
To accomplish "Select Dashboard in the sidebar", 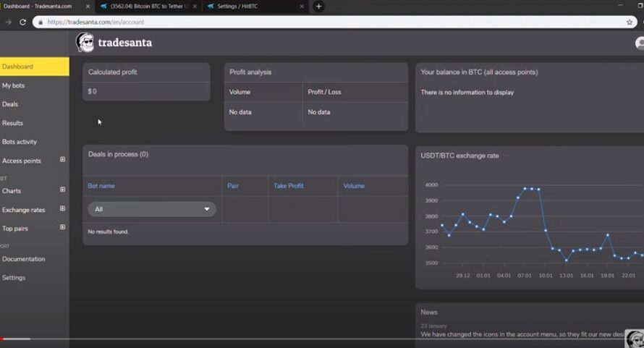I will point(35,67).
